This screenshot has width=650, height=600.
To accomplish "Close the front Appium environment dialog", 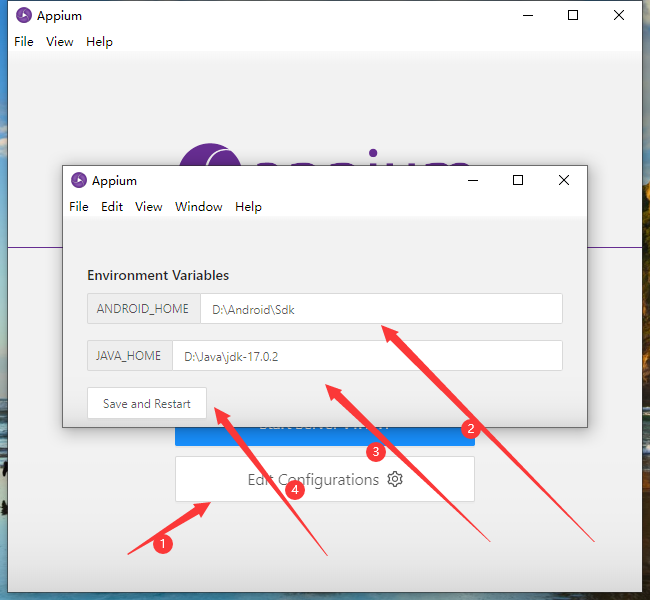I will coord(564,180).
